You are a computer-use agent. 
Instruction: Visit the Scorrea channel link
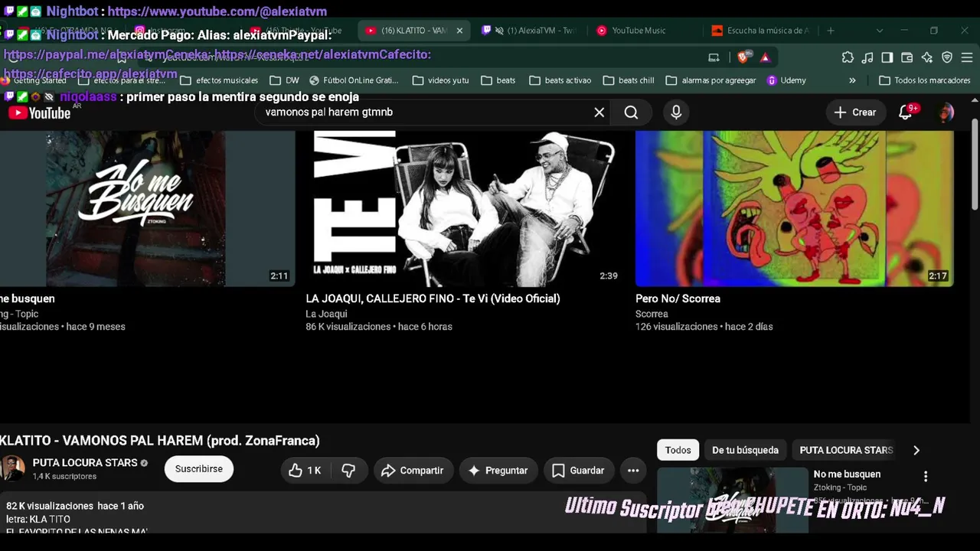[652, 314]
